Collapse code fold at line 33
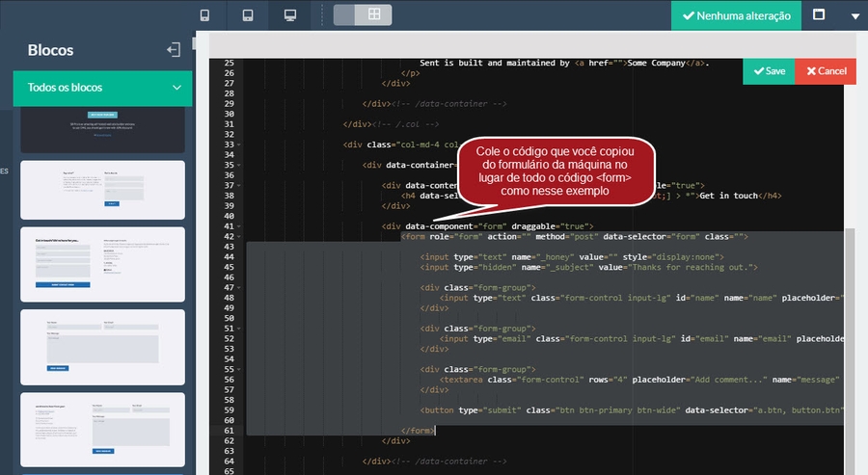 click(238, 145)
